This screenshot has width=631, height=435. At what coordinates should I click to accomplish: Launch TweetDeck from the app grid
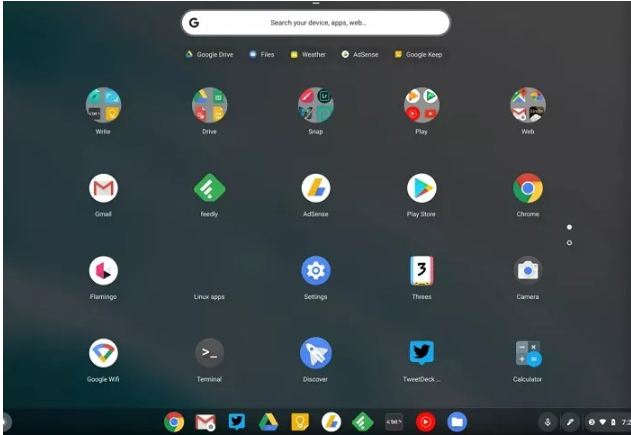click(x=421, y=353)
